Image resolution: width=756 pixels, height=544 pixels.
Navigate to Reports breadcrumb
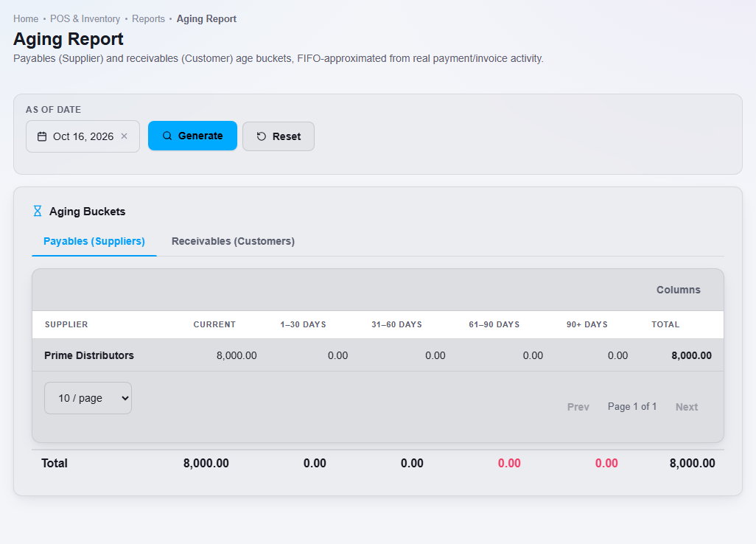click(149, 19)
